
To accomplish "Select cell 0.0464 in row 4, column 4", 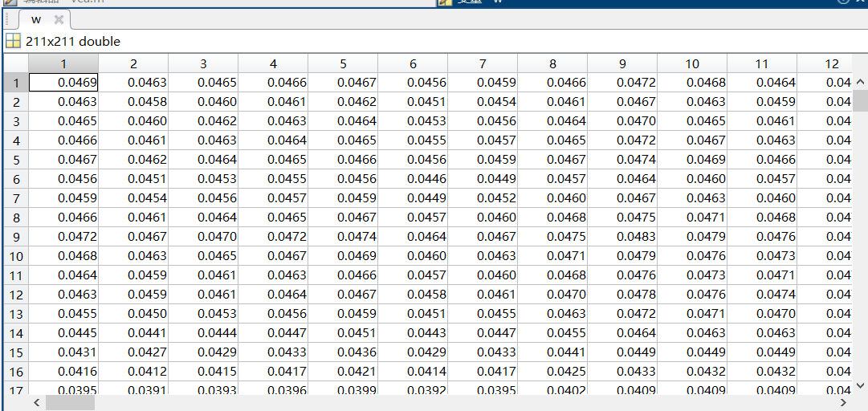I will pos(273,140).
